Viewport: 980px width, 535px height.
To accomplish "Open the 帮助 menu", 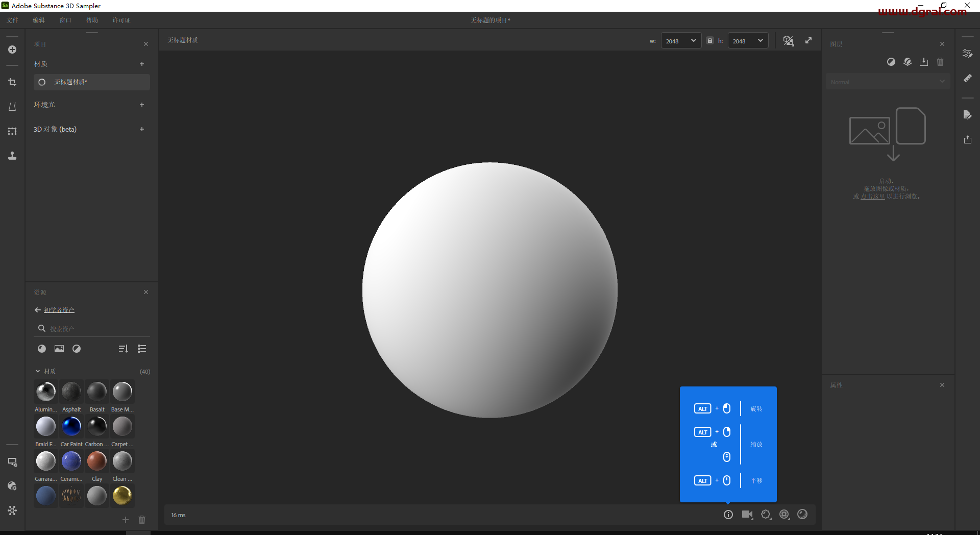I will point(92,20).
